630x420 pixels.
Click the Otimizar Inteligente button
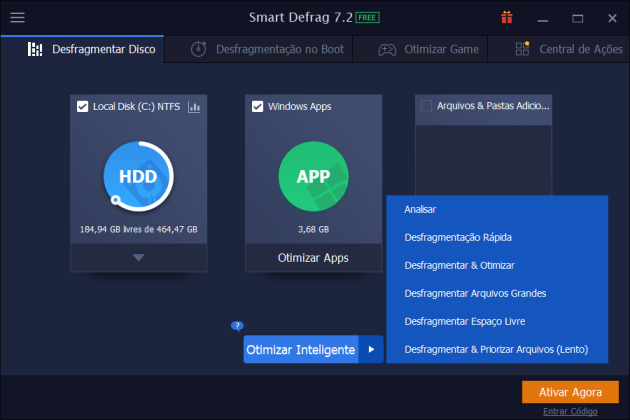click(x=301, y=349)
